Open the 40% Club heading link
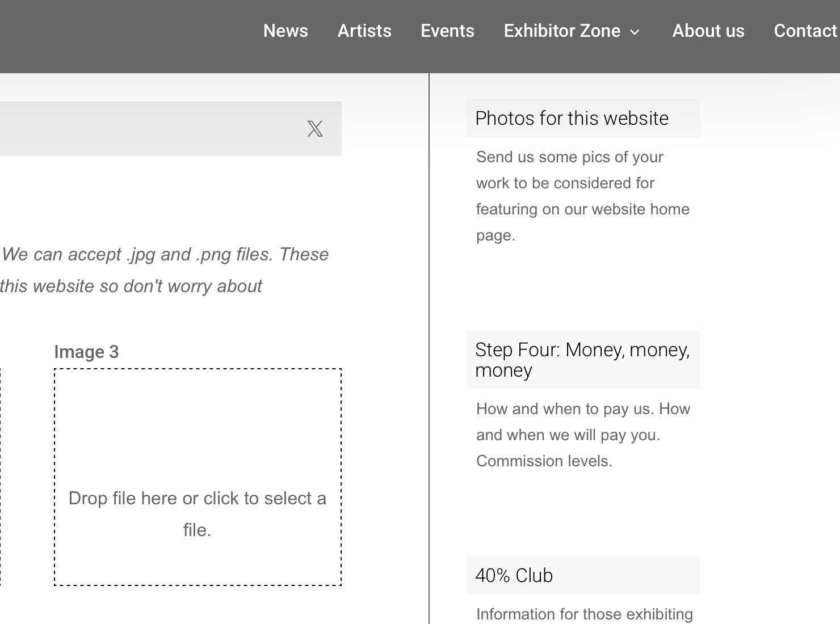Viewport: 840px width, 624px height. [x=514, y=575]
